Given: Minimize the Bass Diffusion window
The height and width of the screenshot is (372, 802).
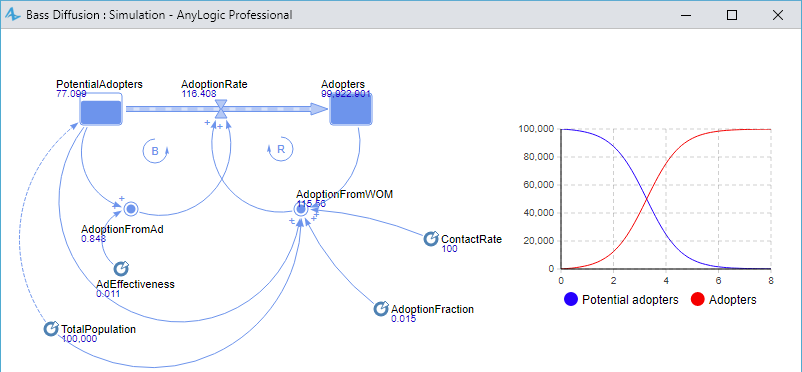Looking at the screenshot, I should click(686, 15).
